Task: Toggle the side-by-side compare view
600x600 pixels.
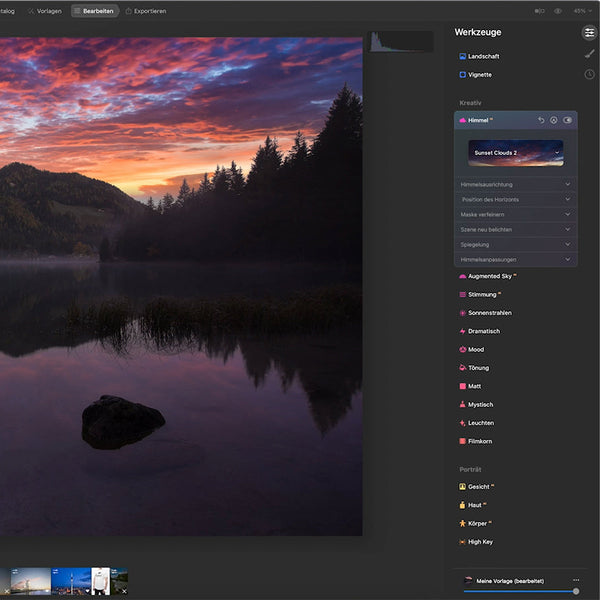Action: click(540, 11)
